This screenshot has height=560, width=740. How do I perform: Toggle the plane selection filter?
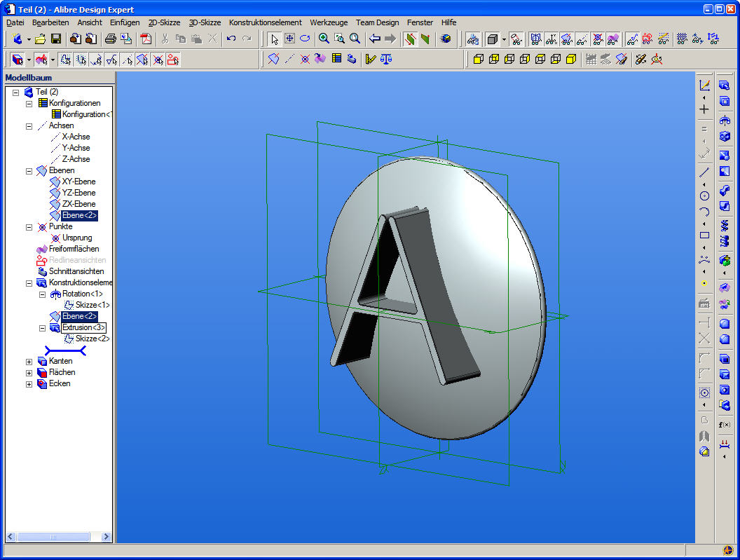pos(142,60)
